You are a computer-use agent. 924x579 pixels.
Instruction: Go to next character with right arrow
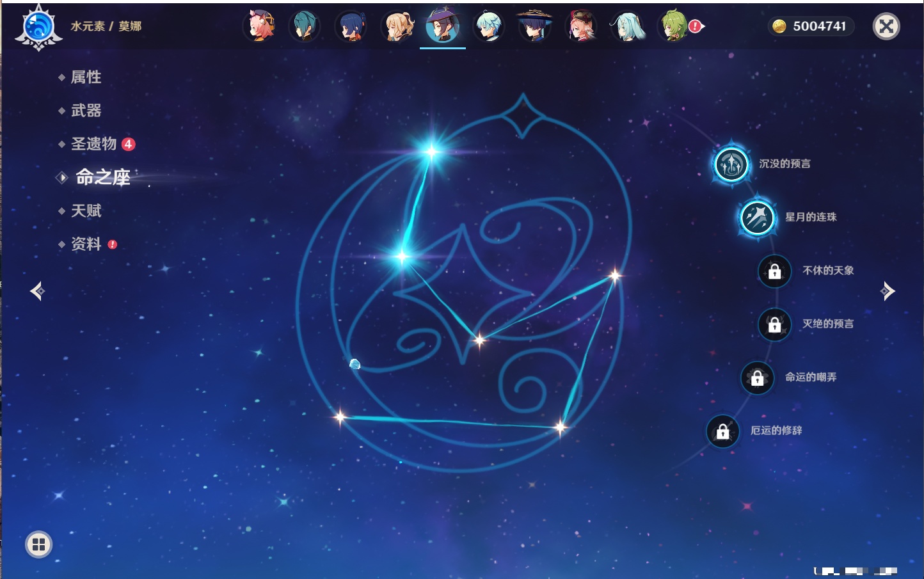click(888, 291)
